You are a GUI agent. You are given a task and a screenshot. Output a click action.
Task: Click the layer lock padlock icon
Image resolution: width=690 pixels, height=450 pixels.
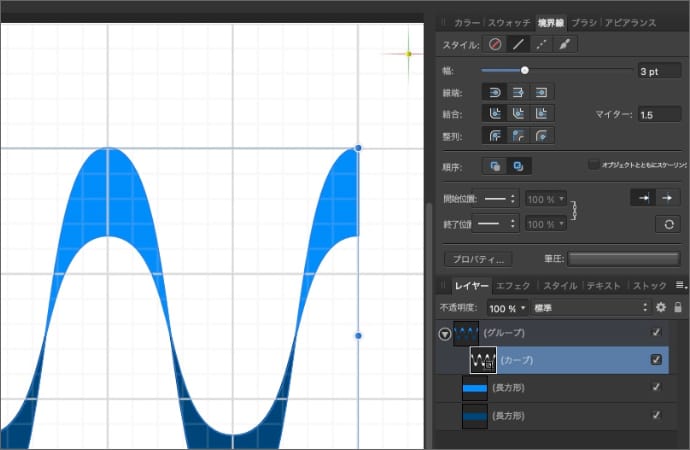pos(678,307)
